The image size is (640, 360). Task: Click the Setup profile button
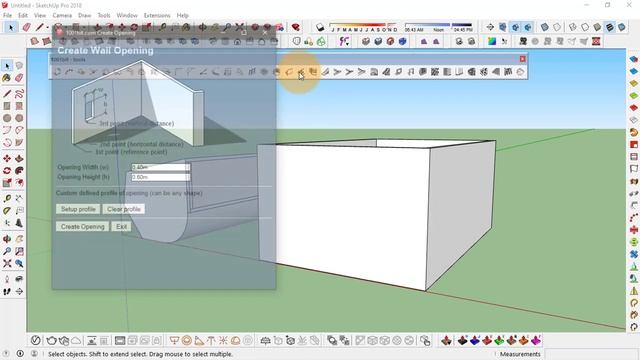click(78, 209)
